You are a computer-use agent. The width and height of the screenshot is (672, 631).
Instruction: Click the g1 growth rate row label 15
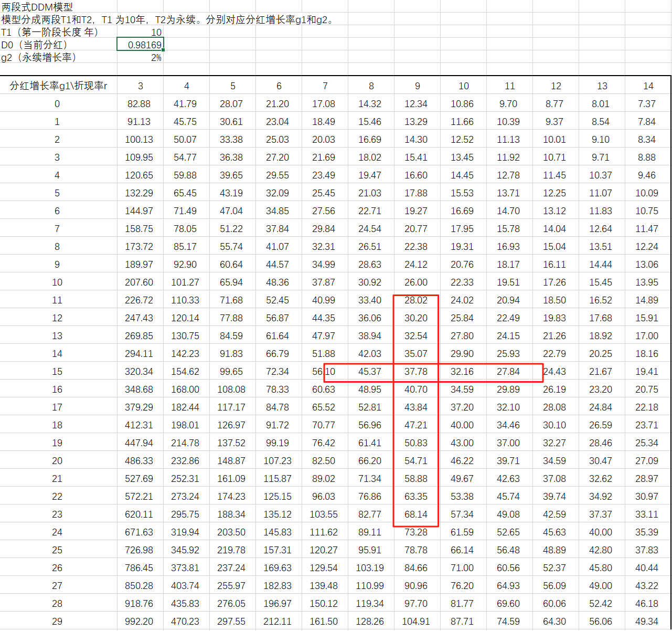59,371
